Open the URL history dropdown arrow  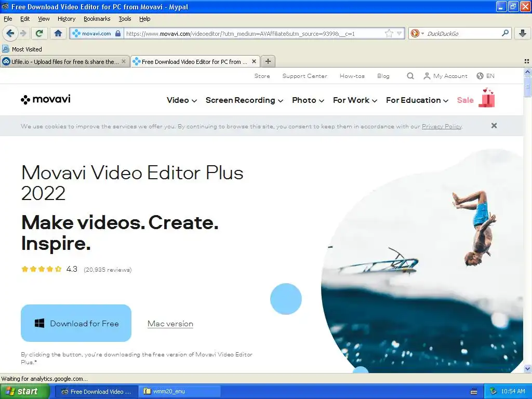tap(400, 33)
